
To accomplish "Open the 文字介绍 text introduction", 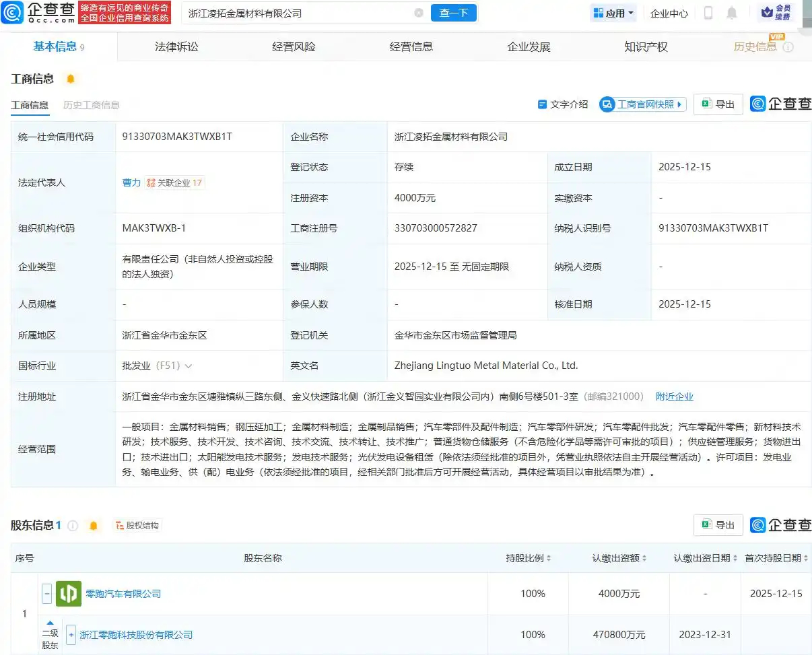I will [x=564, y=104].
